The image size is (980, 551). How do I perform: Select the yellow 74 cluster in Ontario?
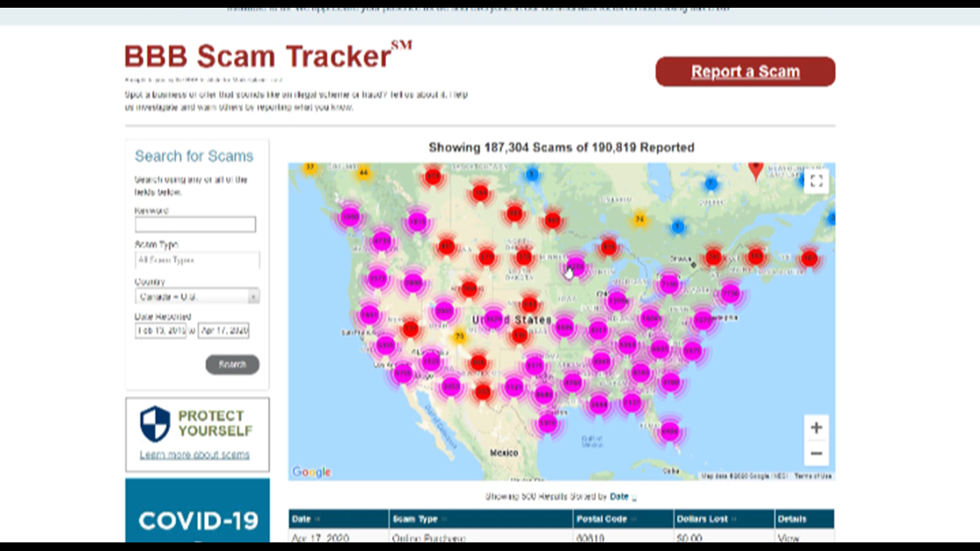tap(640, 219)
